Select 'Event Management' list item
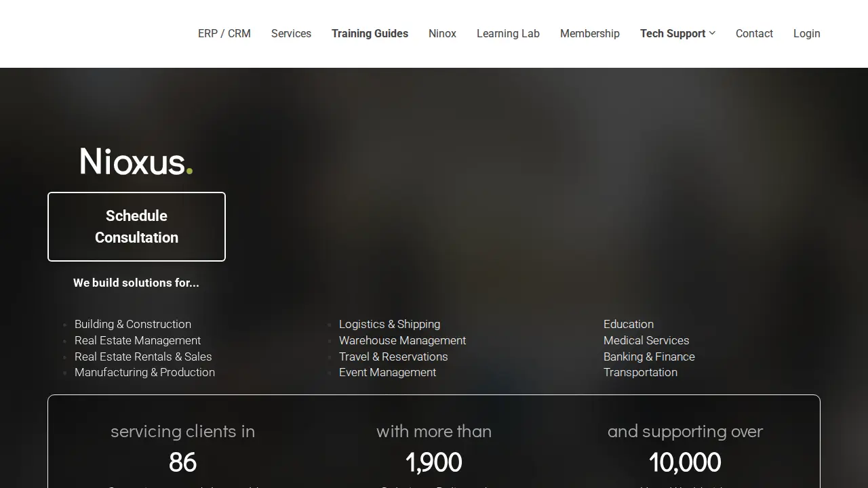Screen dimensions: 868x488 click(x=387, y=372)
